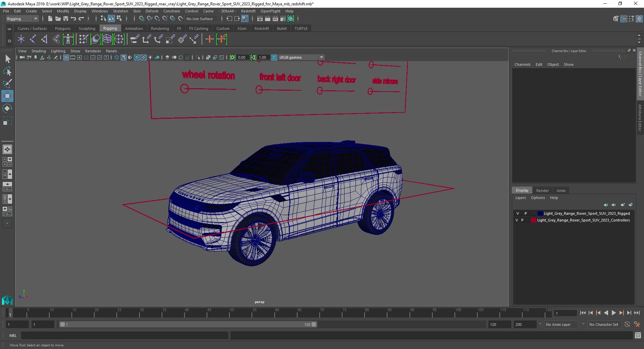
Task: Click the Redo arrow icon
Action: [x=81, y=19]
